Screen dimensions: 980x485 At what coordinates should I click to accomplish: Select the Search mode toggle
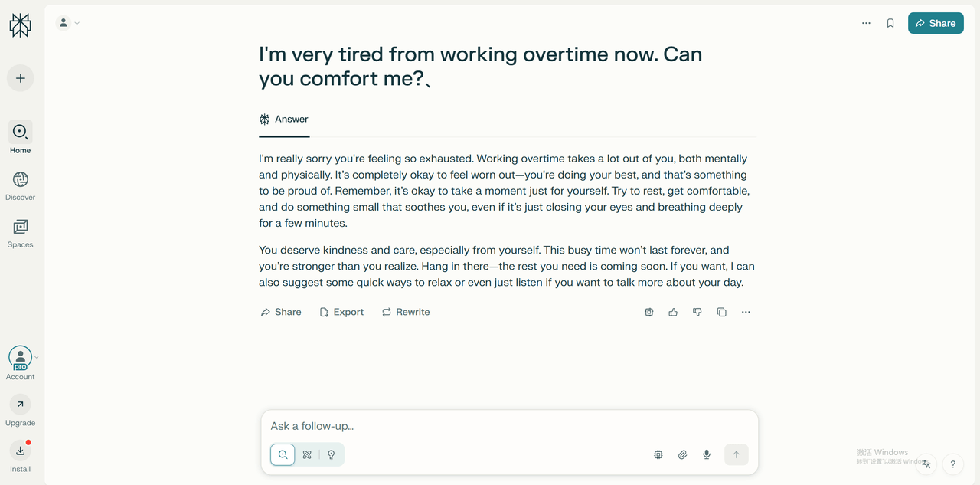coord(283,454)
